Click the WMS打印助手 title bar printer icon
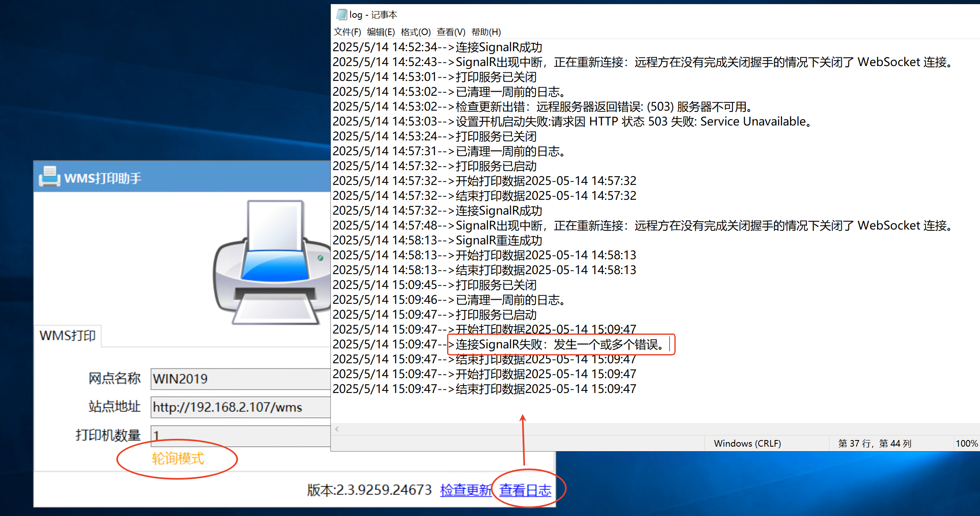 (49, 177)
